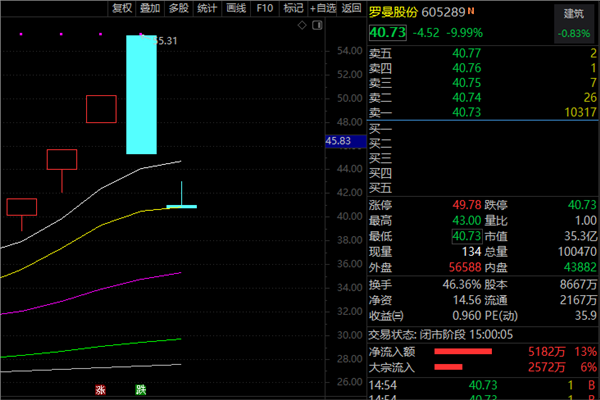Open the 统计 statistics dropdown
600x400 pixels.
207,8
